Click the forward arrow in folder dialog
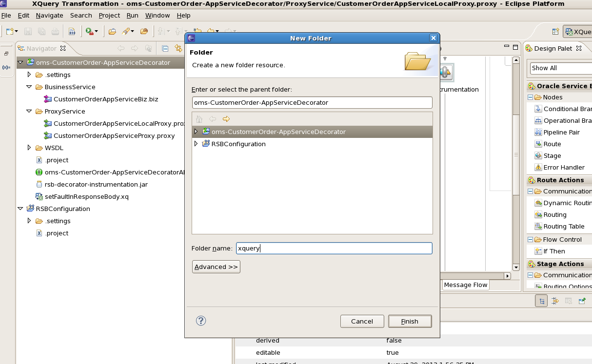 tap(226, 119)
